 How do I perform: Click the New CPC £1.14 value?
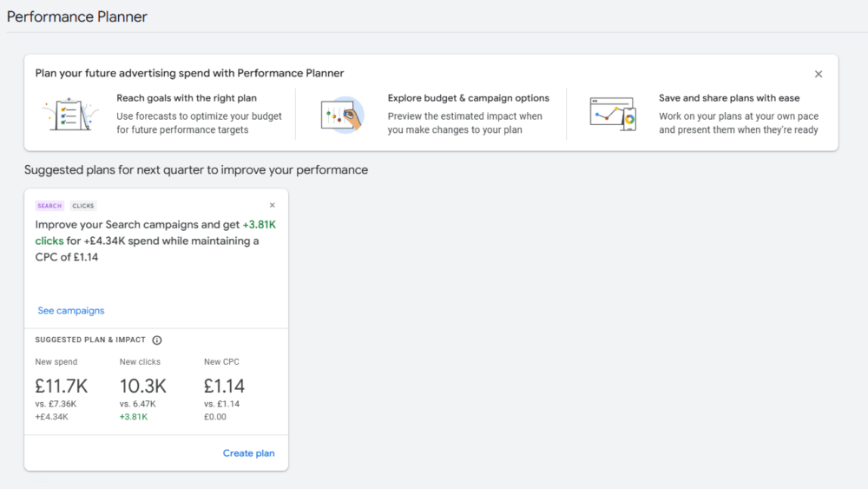[x=224, y=386]
